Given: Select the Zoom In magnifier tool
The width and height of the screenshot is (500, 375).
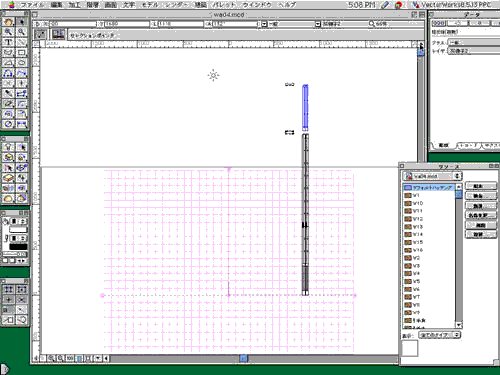Looking at the screenshot, I should [x=8, y=32].
